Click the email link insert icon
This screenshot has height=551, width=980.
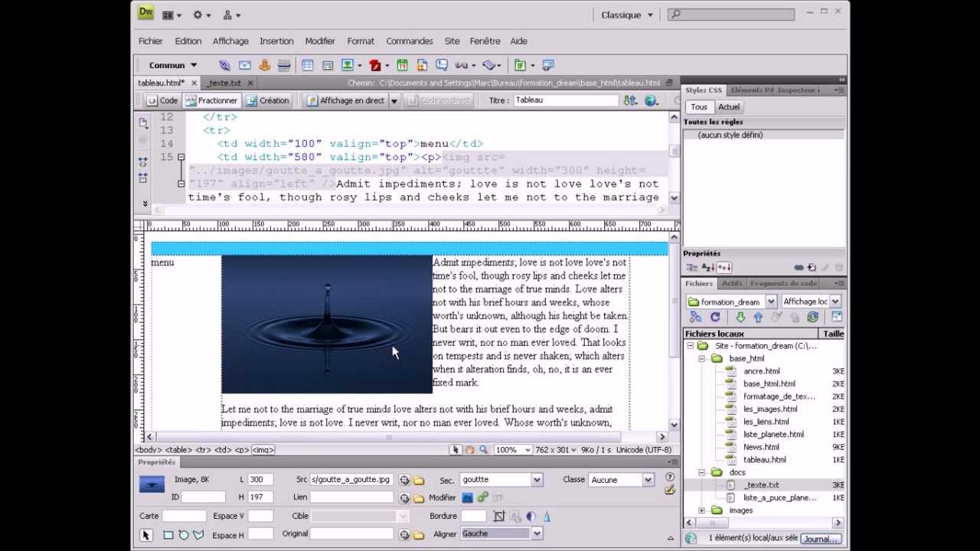[245, 65]
